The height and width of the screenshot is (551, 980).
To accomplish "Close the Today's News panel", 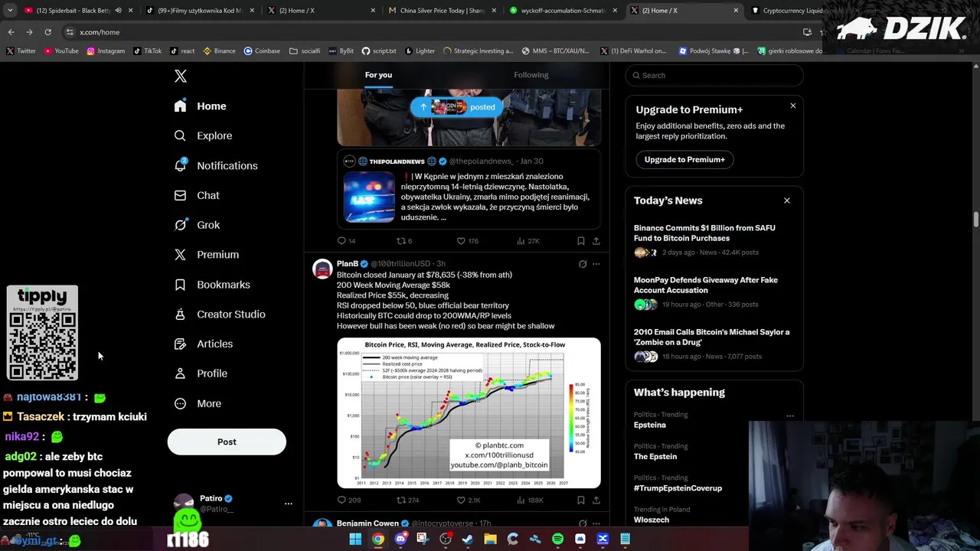I will coord(786,201).
